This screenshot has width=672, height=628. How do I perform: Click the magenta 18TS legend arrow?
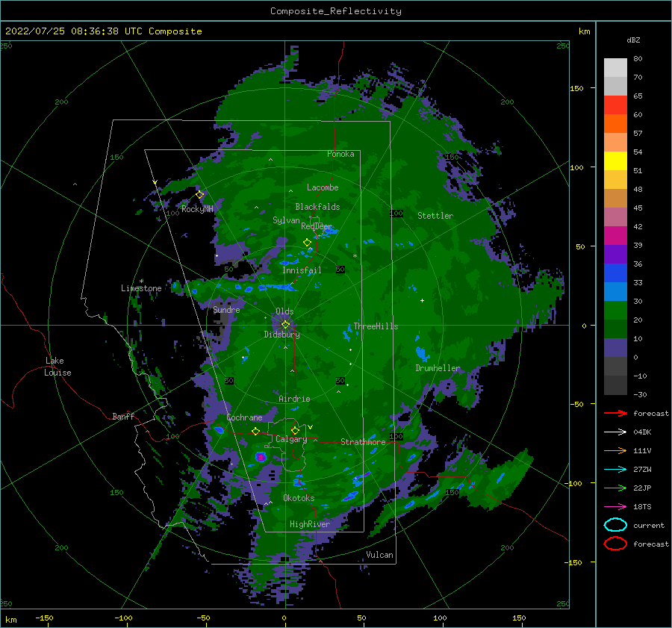615,507
